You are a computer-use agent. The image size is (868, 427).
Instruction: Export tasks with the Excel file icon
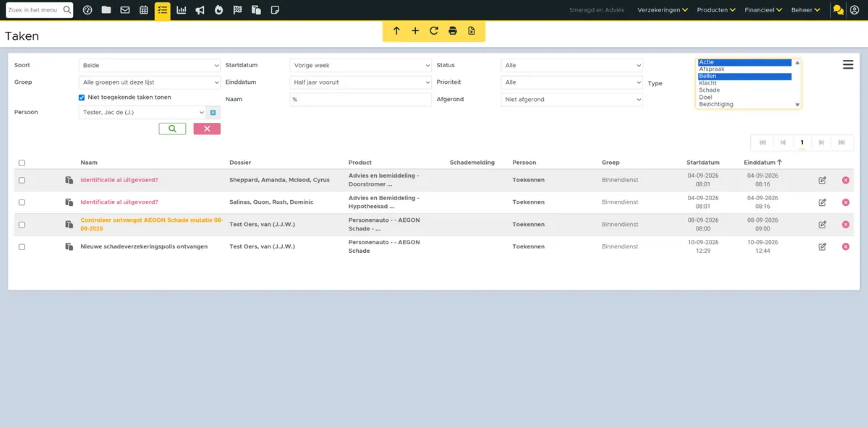pyautogui.click(x=472, y=31)
